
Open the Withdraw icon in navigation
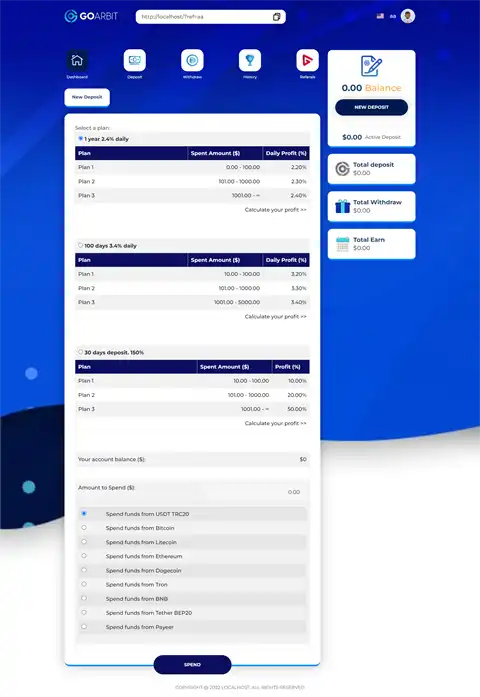(x=192, y=60)
